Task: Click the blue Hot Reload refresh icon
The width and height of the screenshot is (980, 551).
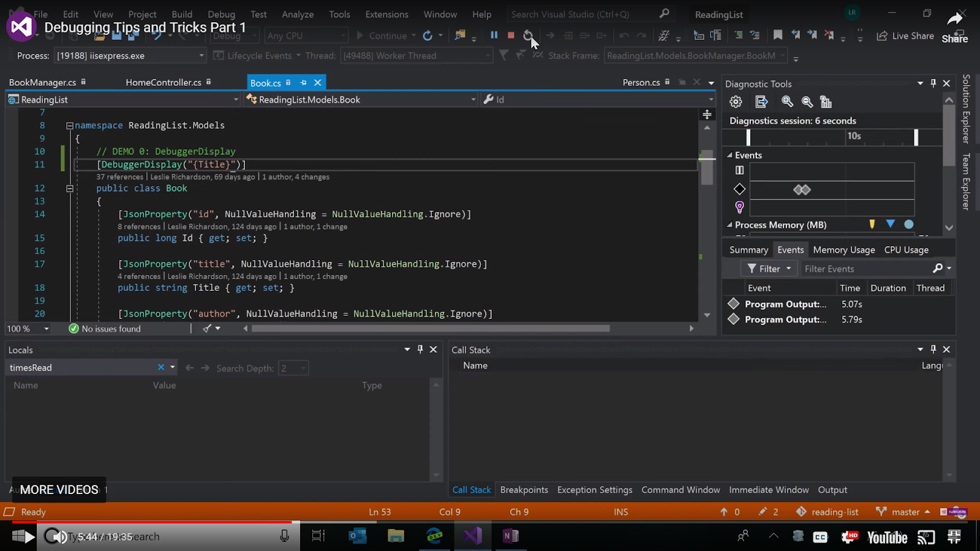Action: point(428,36)
